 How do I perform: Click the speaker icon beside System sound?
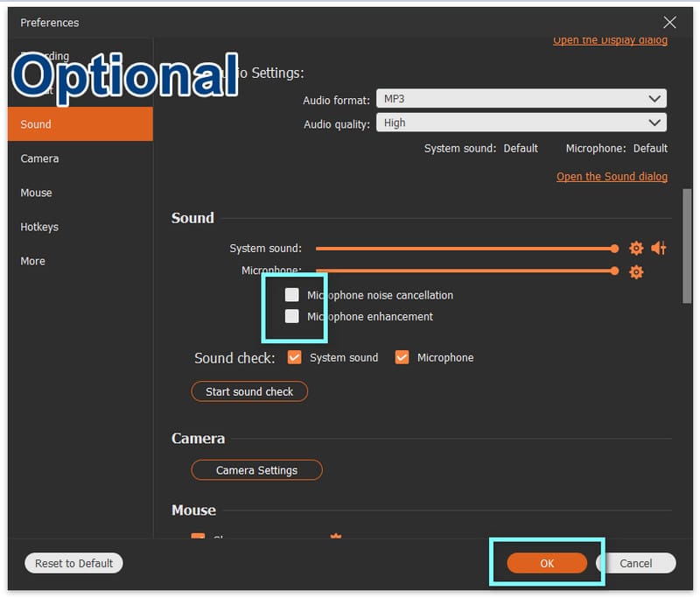659,249
